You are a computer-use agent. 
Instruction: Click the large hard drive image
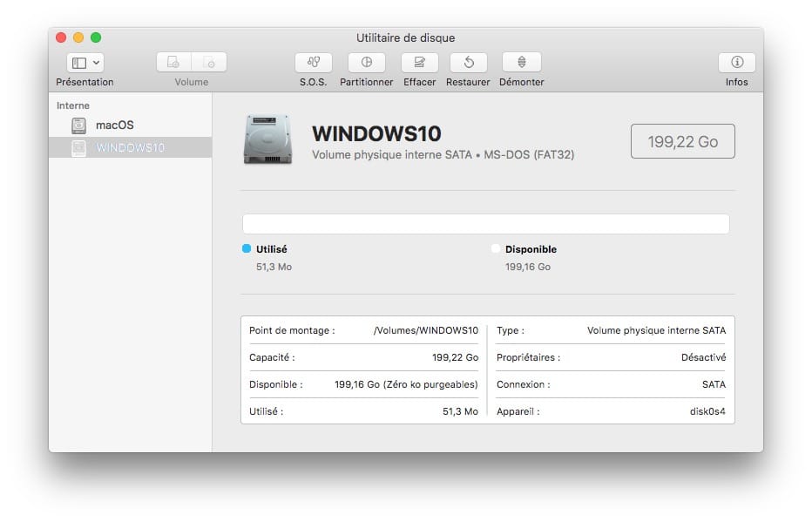point(267,139)
